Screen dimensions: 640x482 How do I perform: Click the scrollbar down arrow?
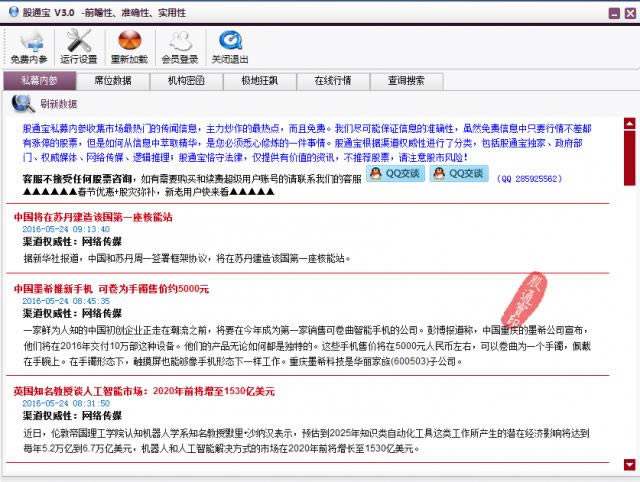pyautogui.click(x=630, y=464)
